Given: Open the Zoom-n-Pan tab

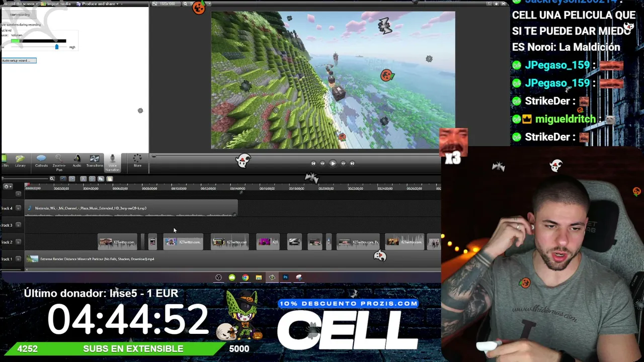Looking at the screenshot, I should pyautogui.click(x=59, y=163).
